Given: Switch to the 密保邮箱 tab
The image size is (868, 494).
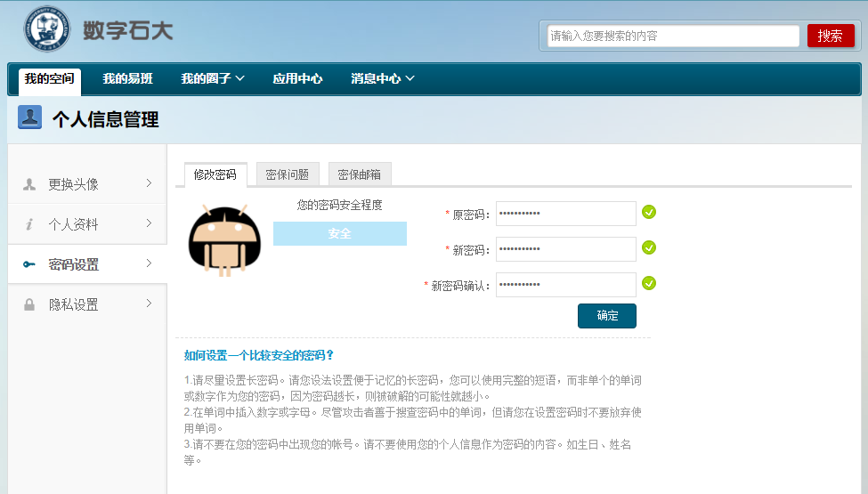Looking at the screenshot, I should point(360,174).
